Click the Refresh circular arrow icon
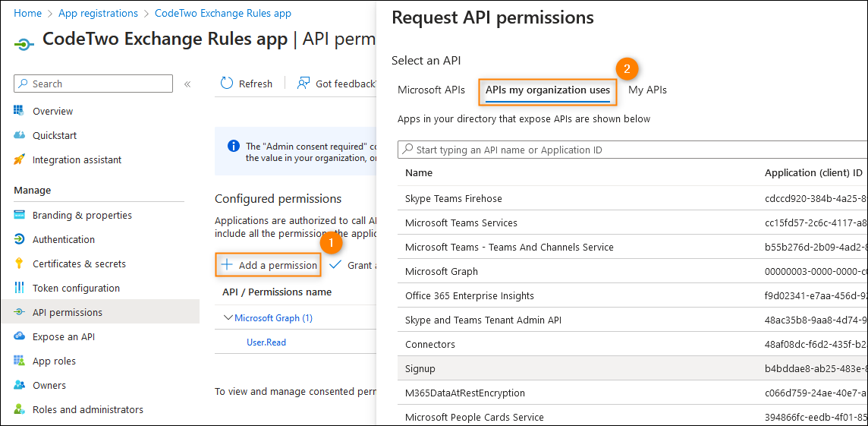Screen dimensions: 868x426 [x=227, y=83]
